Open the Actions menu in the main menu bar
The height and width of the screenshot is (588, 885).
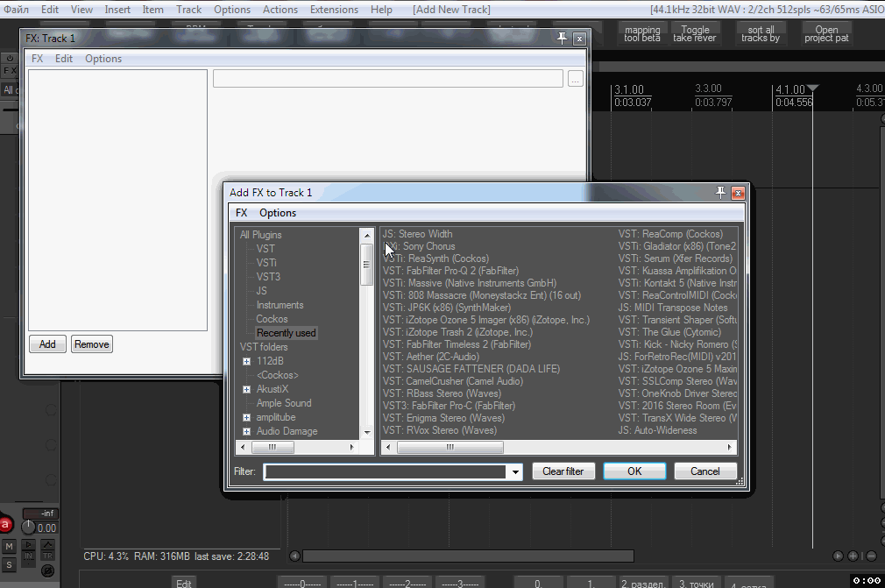click(280, 10)
